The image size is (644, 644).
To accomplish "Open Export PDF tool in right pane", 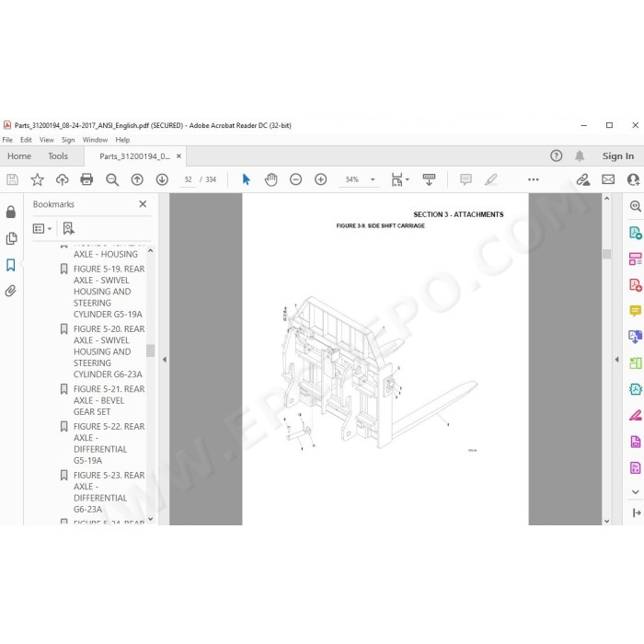I will pyautogui.click(x=636, y=233).
